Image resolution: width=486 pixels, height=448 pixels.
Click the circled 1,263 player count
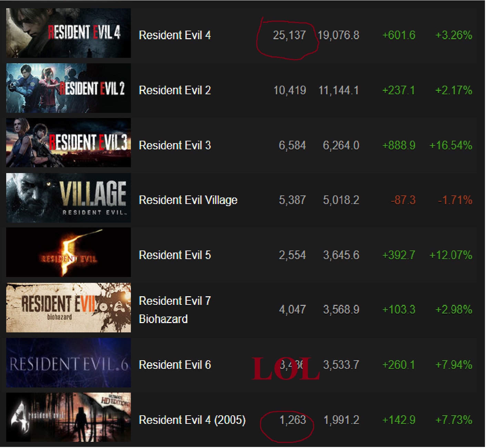coord(292,420)
